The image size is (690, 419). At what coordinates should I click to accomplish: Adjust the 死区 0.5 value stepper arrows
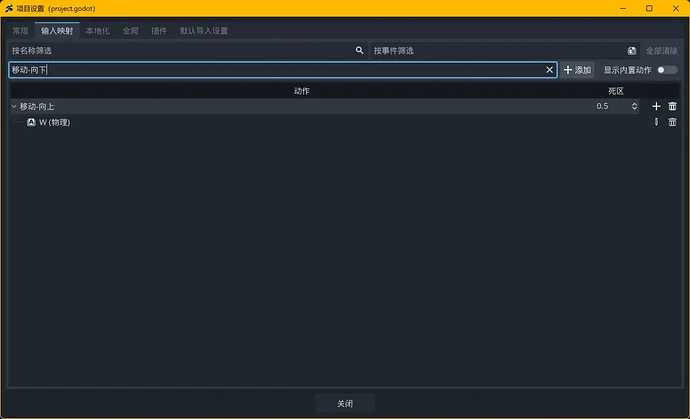[x=634, y=106]
